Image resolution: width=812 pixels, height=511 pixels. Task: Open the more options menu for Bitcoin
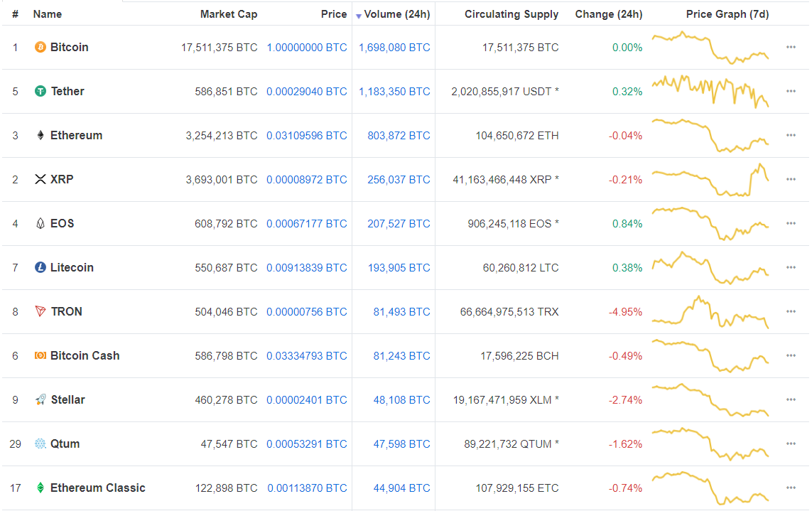(x=791, y=48)
